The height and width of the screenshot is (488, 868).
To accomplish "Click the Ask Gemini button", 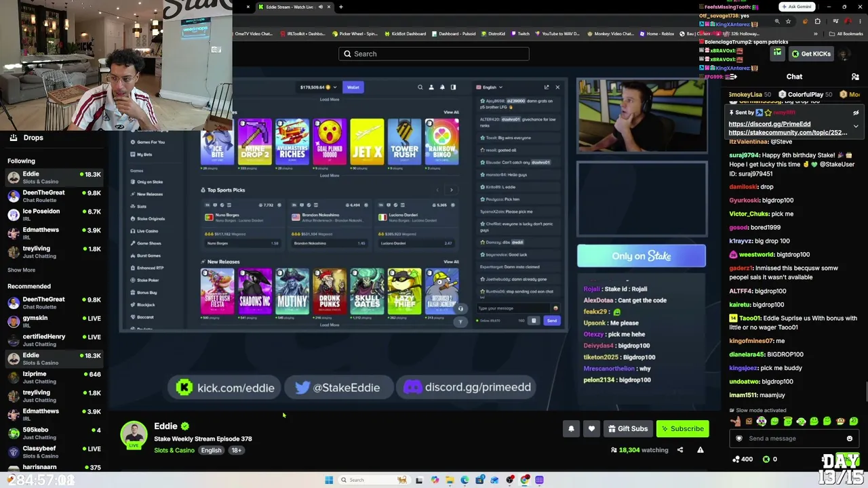I will tap(796, 7).
